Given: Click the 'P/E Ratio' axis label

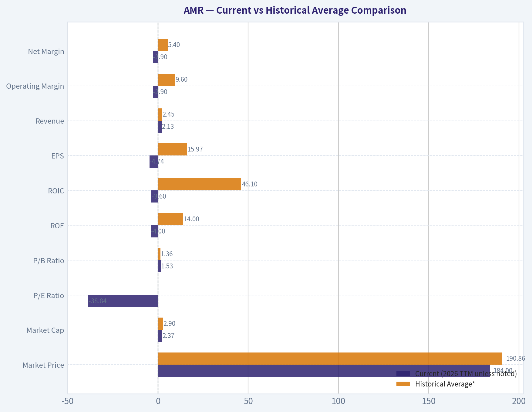Looking at the screenshot, I should 49,296.
